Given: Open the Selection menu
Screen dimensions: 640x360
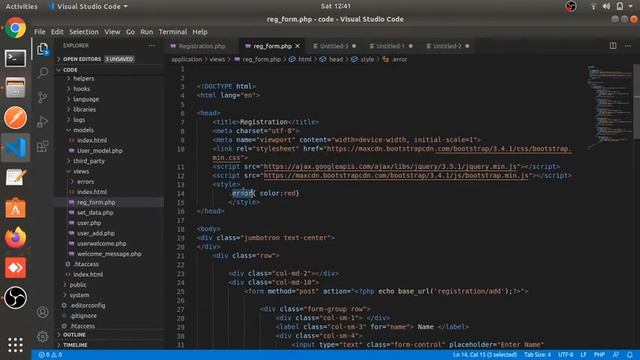Looking at the screenshot, I should pyautogui.click(x=84, y=32).
